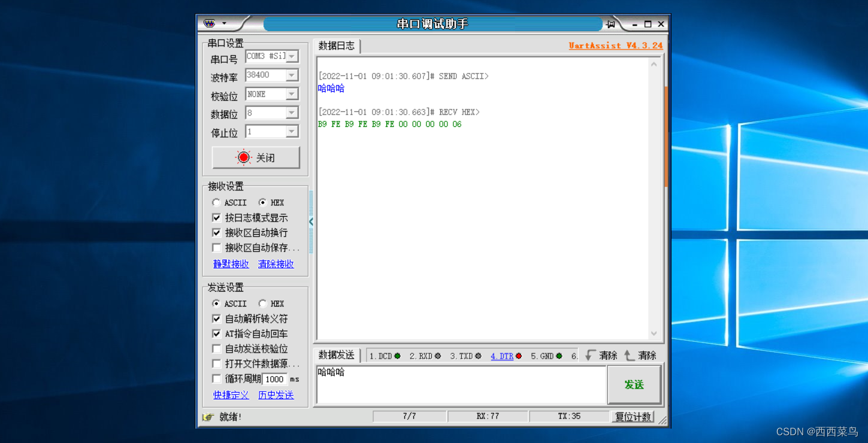
Task: Click the RECV HEX log timestamp line
Action: (x=399, y=113)
